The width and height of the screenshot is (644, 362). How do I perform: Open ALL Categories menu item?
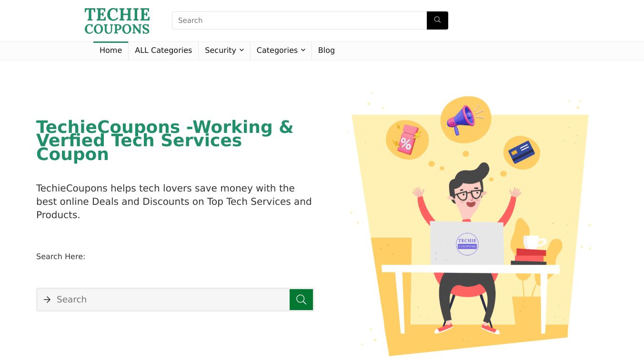[163, 50]
